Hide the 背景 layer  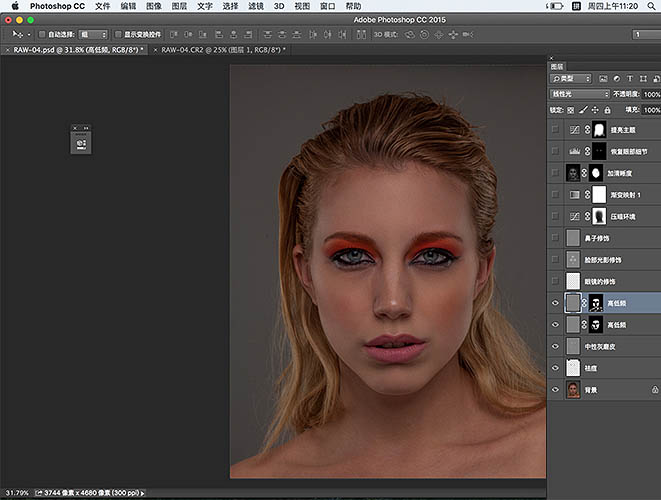[x=556, y=389]
